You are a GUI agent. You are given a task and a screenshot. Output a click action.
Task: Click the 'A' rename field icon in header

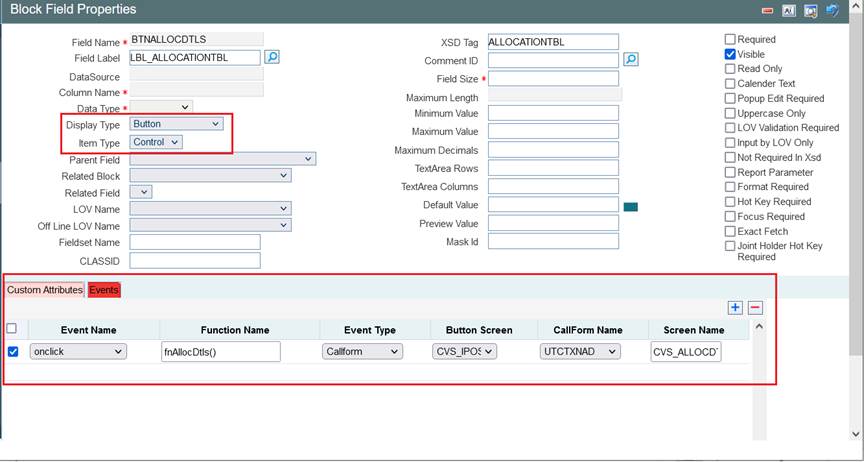point(789,10)
